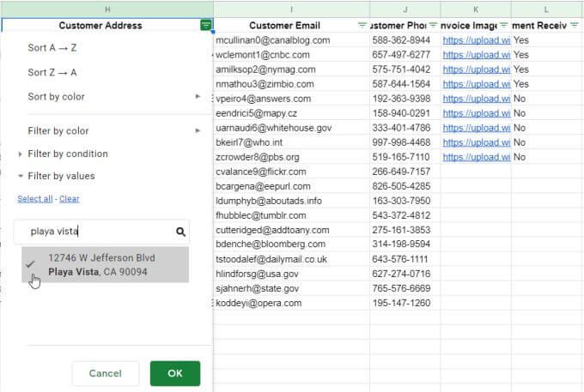The width and height of the screenshot is (584, 392).
Task: Choose Sort Z → A
Action: (52, 73)
